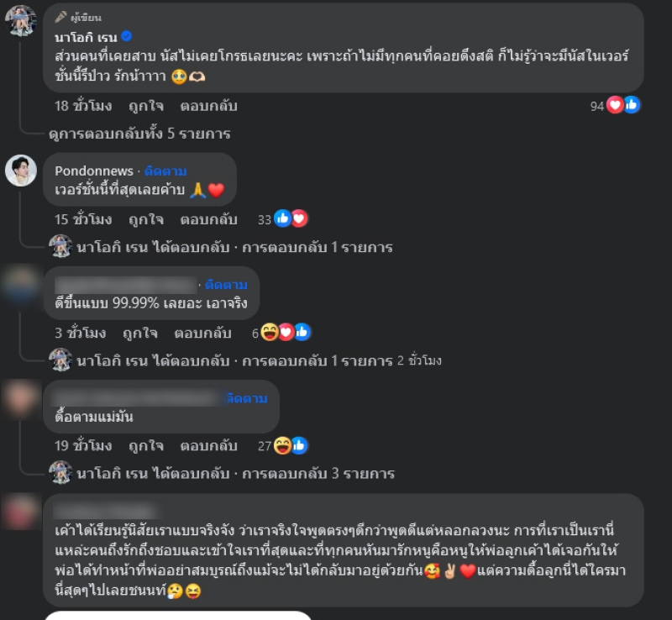Reply to the 99.99% comment with ตอบกลับ

point(202,334)
